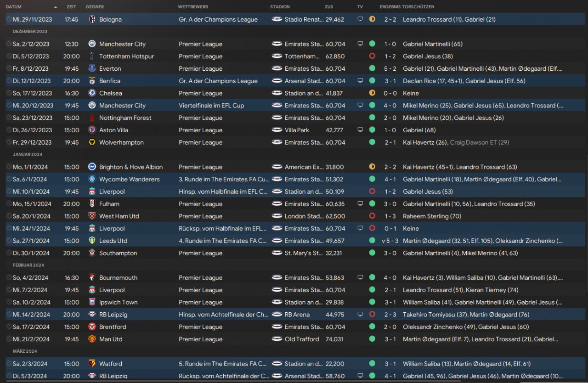Viewport: 588px width, 383px height.
Task: Click the TV broadcast icon for Benfica match
Action: click(x=360, y=81)
